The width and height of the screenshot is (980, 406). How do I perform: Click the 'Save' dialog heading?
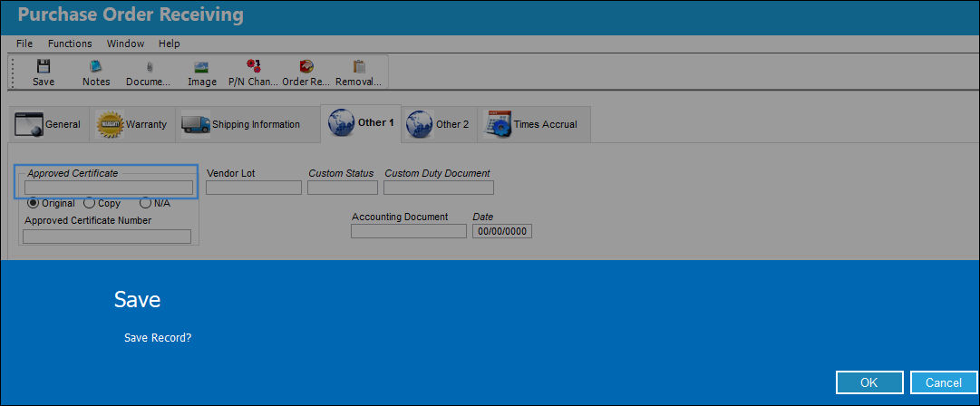tap(138, 299)
